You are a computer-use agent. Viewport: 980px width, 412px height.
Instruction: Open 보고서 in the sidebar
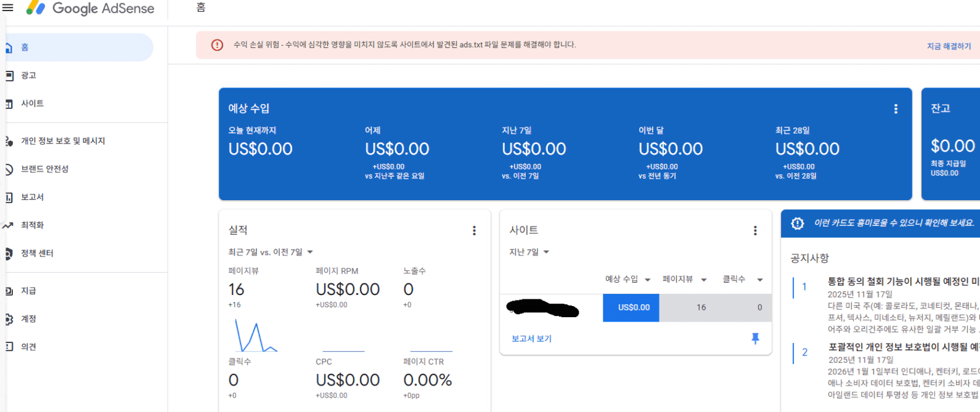click(x=32, y=197)
